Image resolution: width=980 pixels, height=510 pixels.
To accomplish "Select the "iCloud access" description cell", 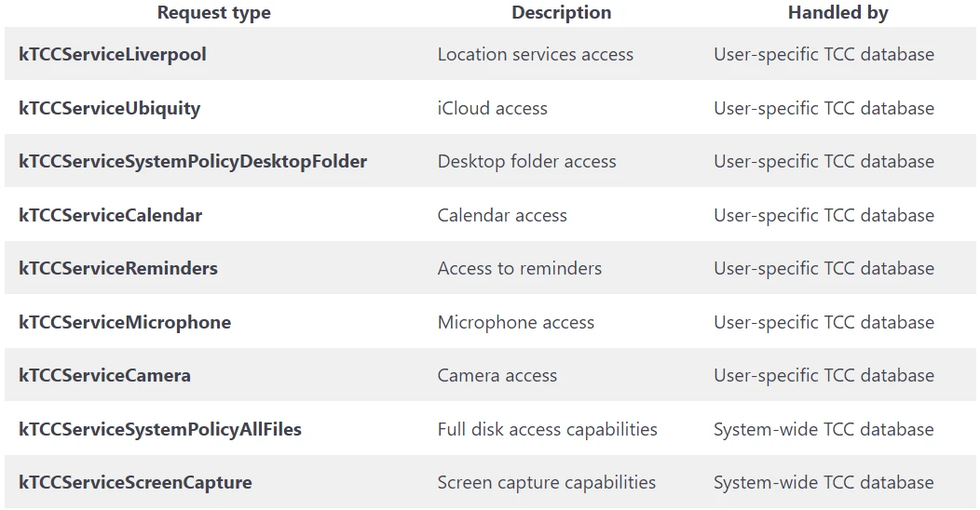I will [493, 108].
